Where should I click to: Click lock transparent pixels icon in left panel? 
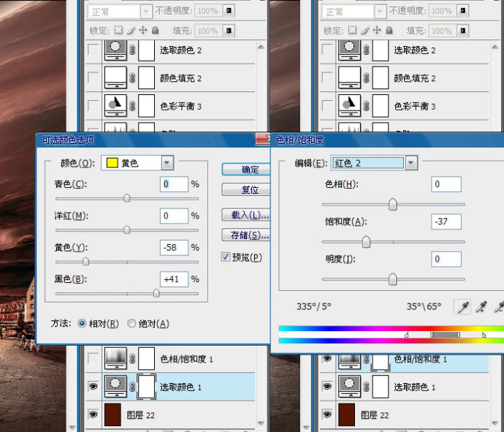click(x=118, y=30)
